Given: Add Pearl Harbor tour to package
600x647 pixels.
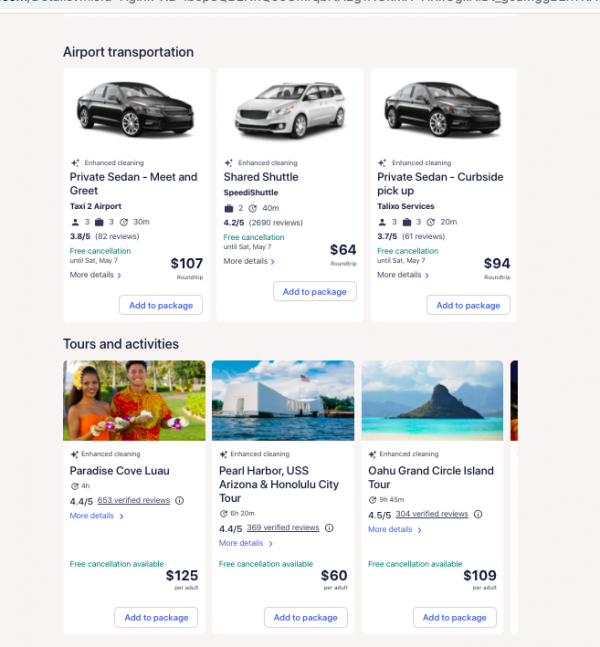Looking at the screenshot, I should pos(306,618).
